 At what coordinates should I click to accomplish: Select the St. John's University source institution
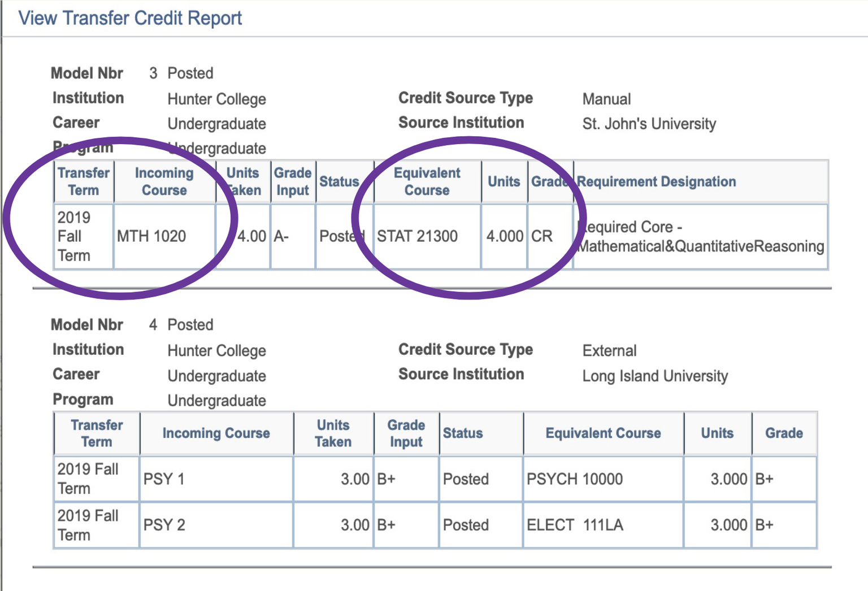click(x=649, y=124)
